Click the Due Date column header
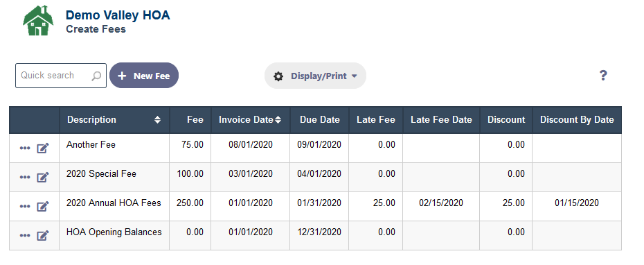Viewport: 644px width, 265px height. click(319, 120)
